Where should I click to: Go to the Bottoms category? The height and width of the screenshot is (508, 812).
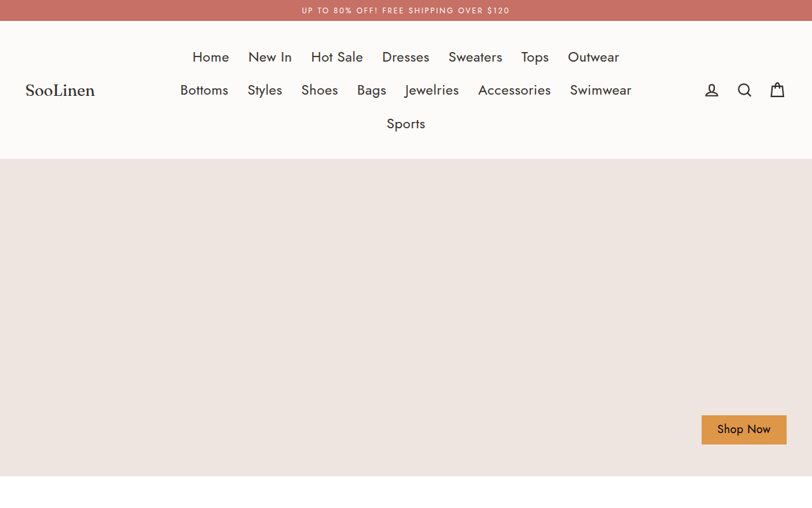[x=204, y=90]
